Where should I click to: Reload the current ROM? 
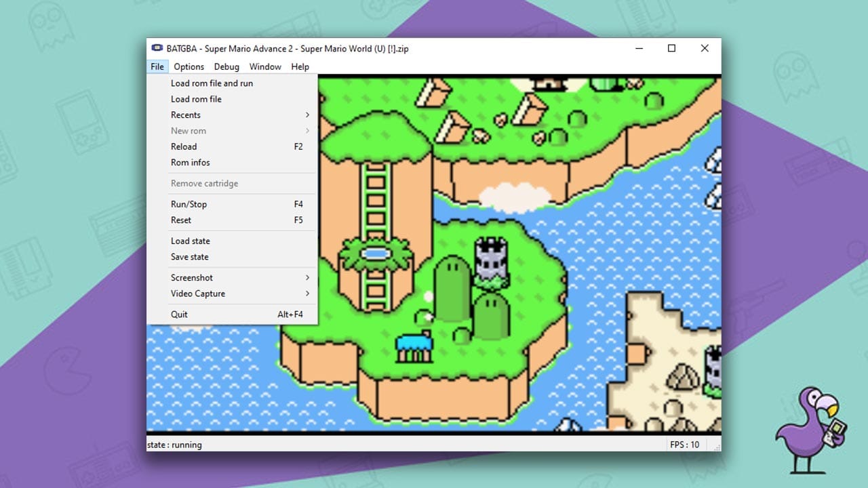tap(183, 146)
